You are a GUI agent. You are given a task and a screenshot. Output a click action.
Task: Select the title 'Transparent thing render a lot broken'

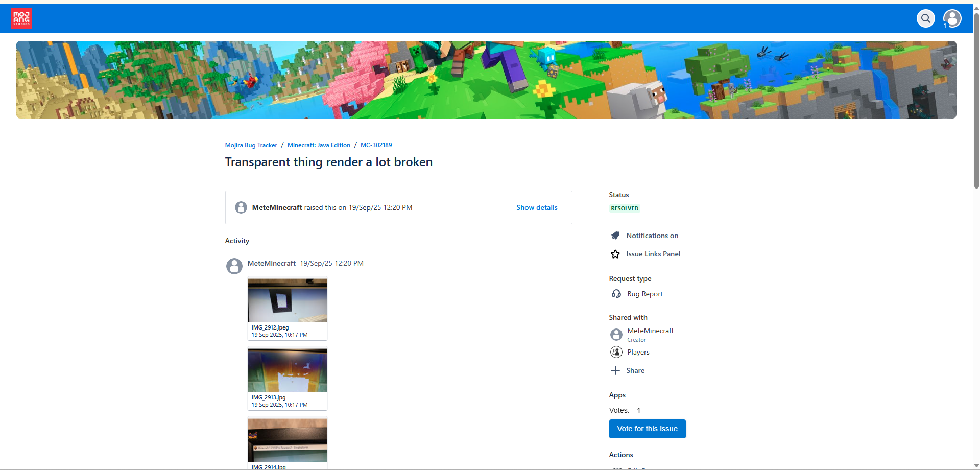[x=329, y=162]
